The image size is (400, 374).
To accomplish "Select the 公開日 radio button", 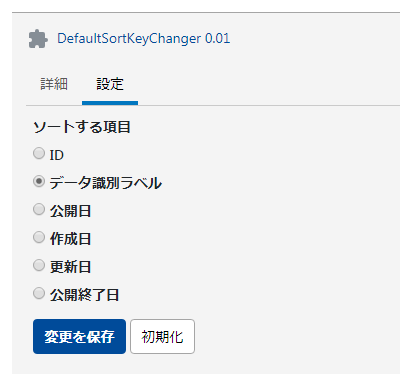I will [39, 209].
